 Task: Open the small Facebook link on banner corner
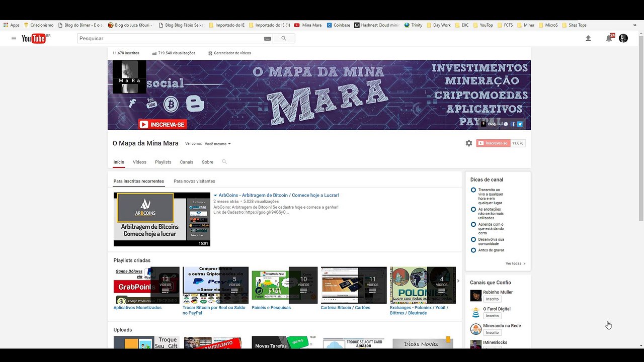point(513,124)
